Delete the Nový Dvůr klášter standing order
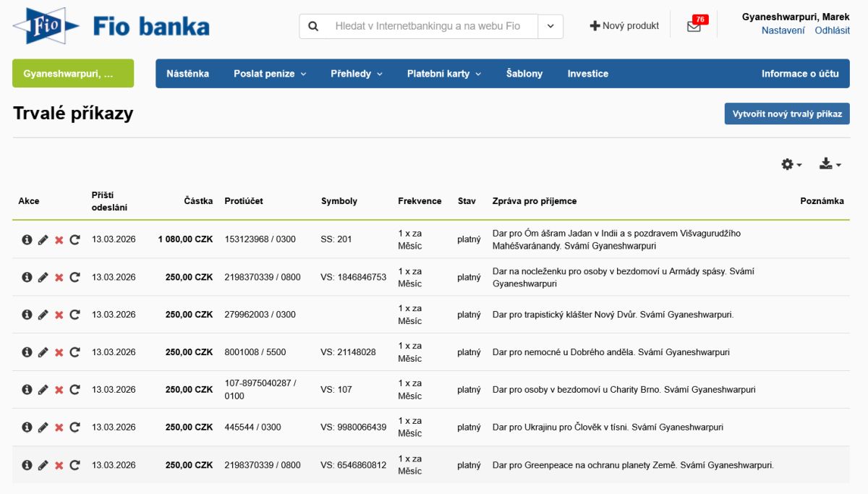 click(x=59, y=315)
